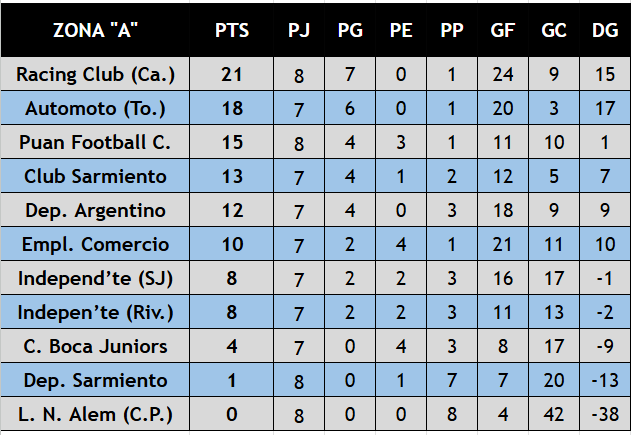Click the L. N. Alem (C.P.) cell
631x435 pixels.
(95, 414)
